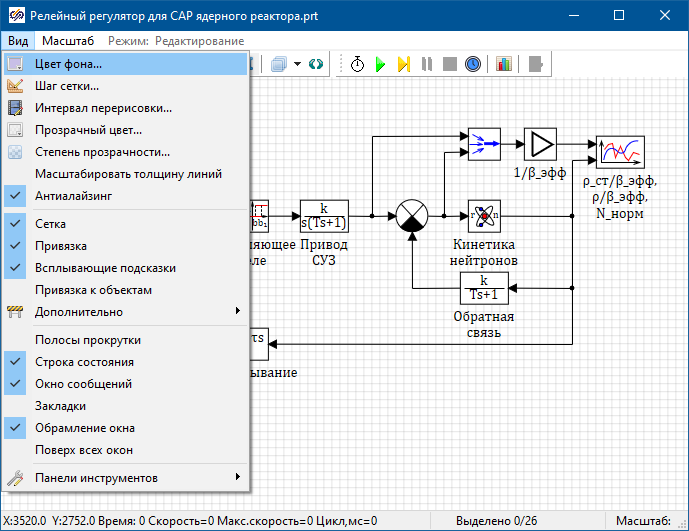This screenshot has height=531, width=689.
Task: Select the triangular gain amplifier block
Action: [540, 144]
